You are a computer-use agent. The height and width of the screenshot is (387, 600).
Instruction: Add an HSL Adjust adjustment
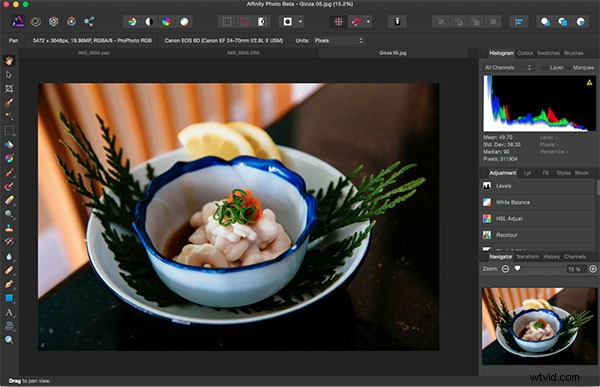(x=538, y=219)
